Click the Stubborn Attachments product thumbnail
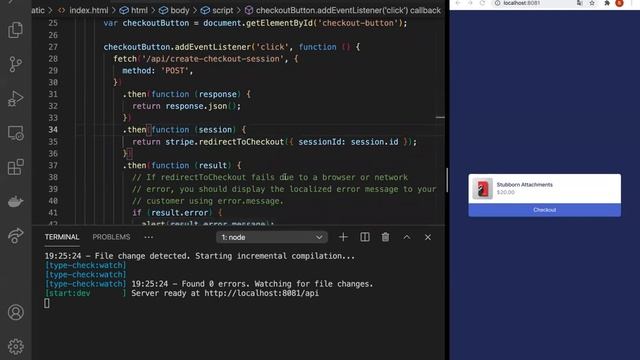The height and width of the screenshot is (360, 640). pos(482,189)
